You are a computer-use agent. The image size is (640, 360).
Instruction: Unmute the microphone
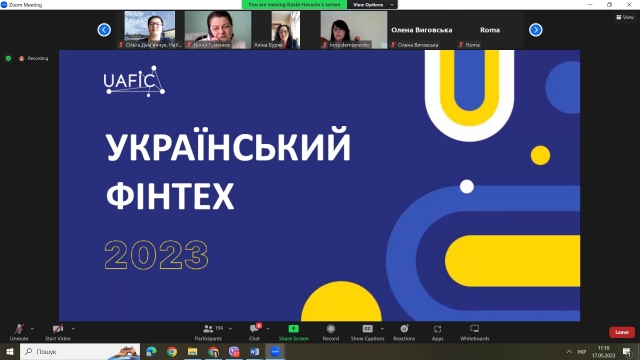pyautogui.click(x=19, y=332)
